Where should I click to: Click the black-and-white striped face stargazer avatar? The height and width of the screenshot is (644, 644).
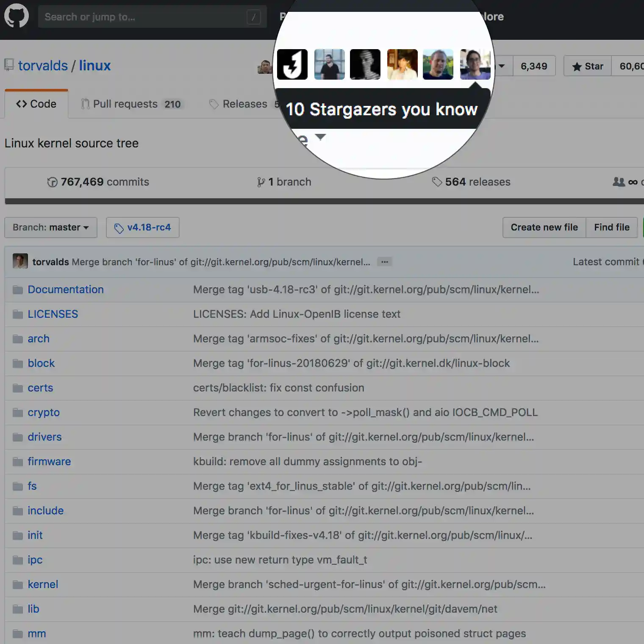365,64
